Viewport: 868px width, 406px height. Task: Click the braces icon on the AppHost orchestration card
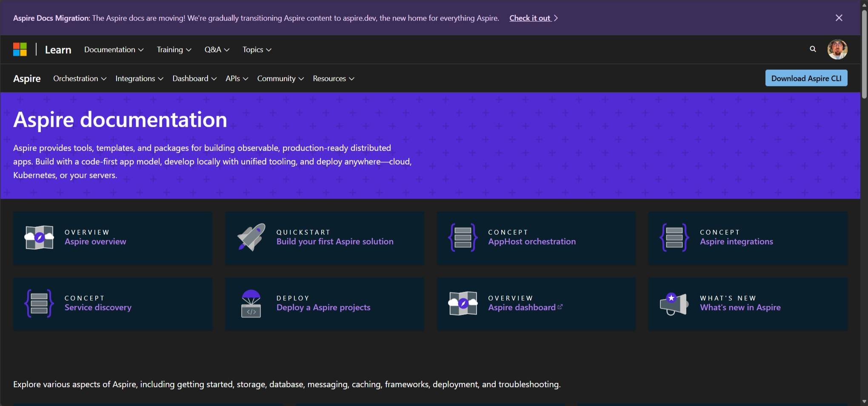(463, 237)
